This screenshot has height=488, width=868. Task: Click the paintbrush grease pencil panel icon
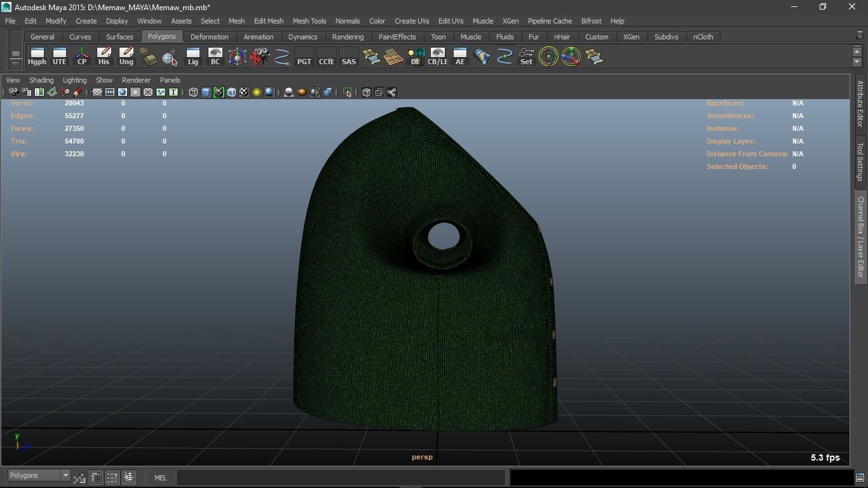[x=78, y=92]
